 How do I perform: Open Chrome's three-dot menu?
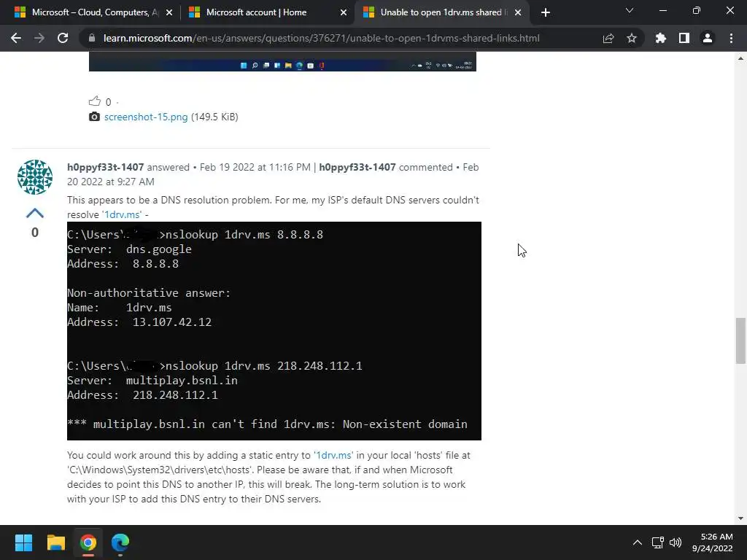[x=731, y=38]
